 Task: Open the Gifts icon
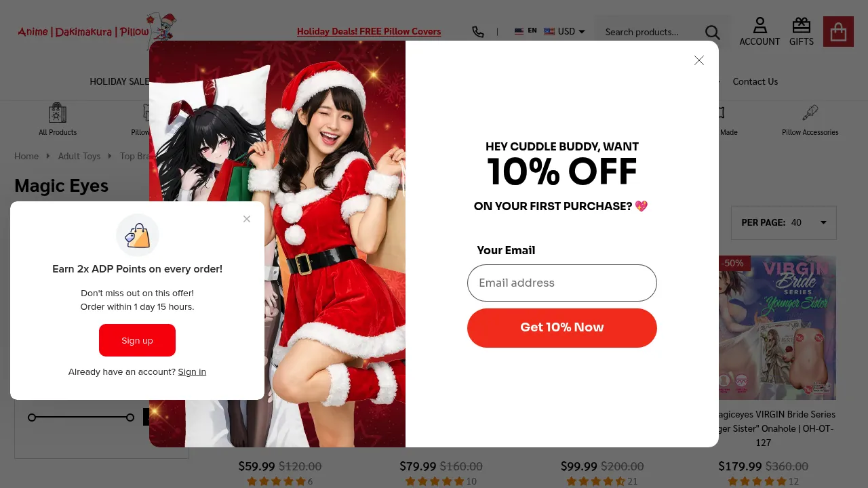point(802,31)
